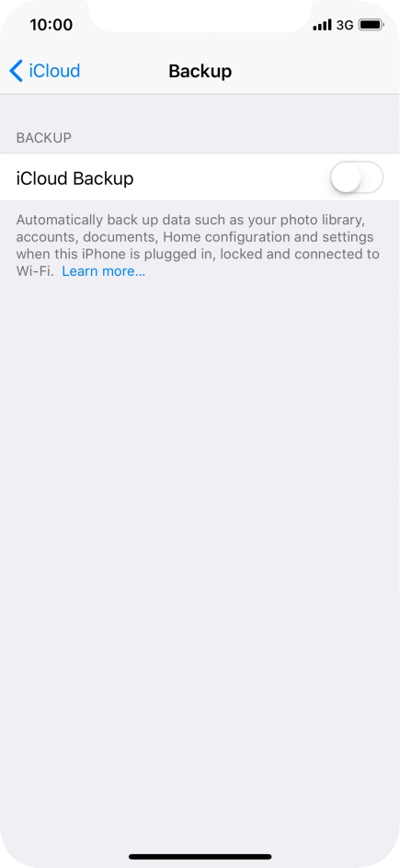Screen dimensions: 400x868
Task: Tap the blue back chevron arrow
Action: click(x=16, y=72)
